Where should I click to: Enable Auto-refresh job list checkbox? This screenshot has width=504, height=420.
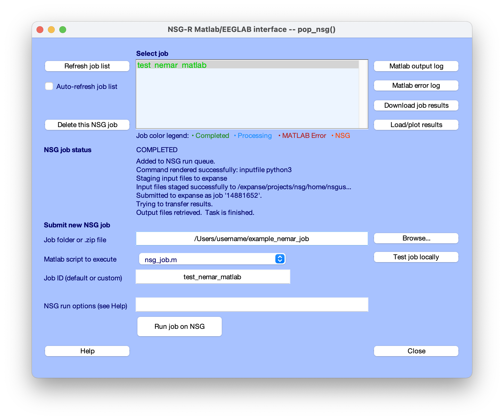click(49, 86)
